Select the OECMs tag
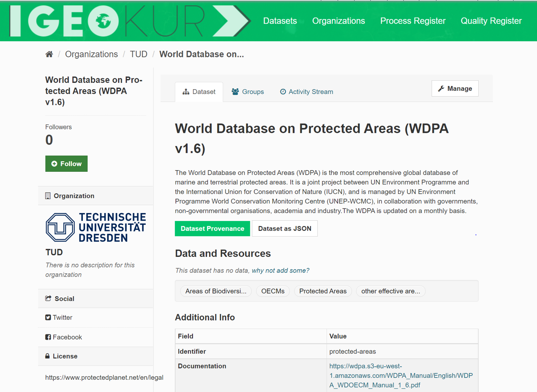 (x=273, y=291)
